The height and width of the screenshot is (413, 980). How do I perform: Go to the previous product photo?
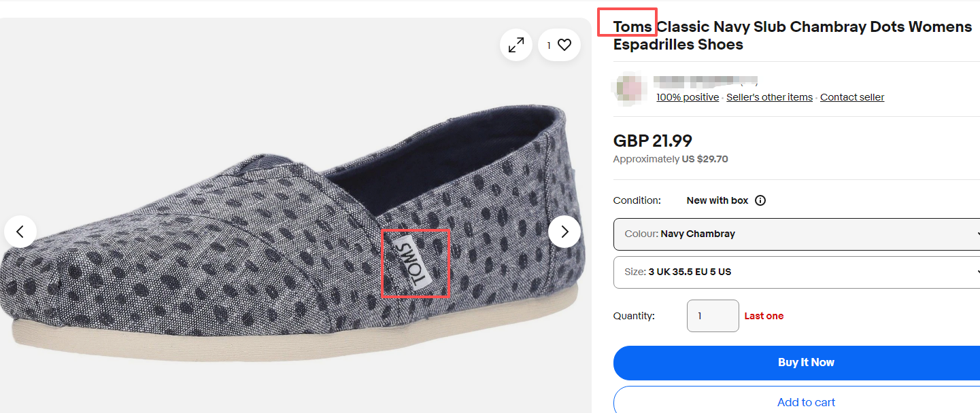tap(20, 232)
